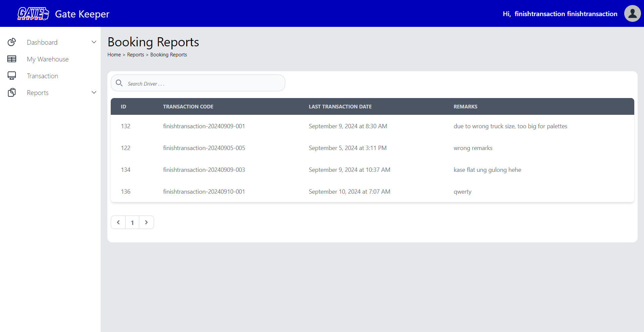Image resolution: width=644 pixels, height=332 pixels.
Task: Select transaction finishtransaction-20240909-001 row
Action: [x=204, y=126]
